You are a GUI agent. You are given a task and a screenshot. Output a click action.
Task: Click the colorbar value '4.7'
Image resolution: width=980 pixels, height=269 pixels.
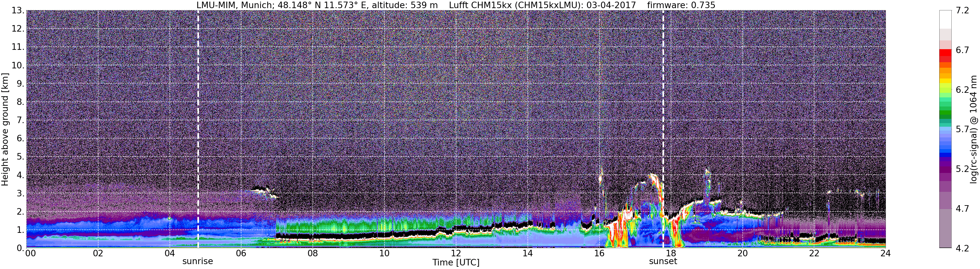(x=962, y=208)
